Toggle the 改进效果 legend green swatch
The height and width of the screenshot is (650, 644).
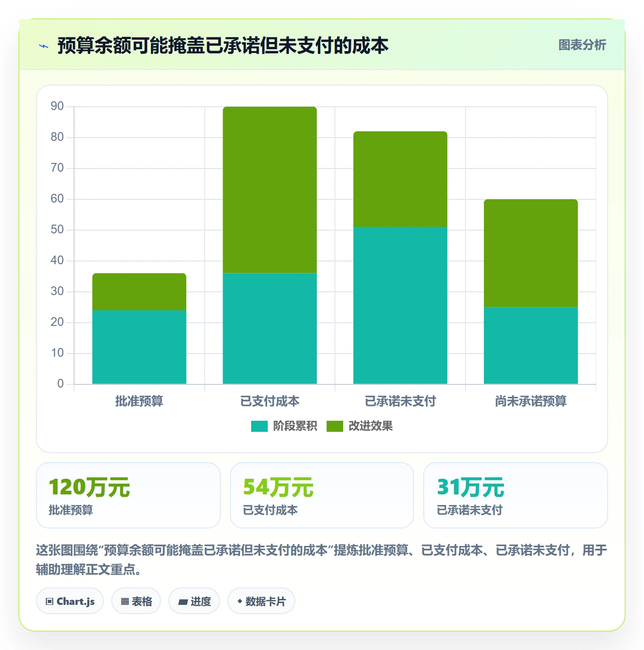(x=334, y=426)
